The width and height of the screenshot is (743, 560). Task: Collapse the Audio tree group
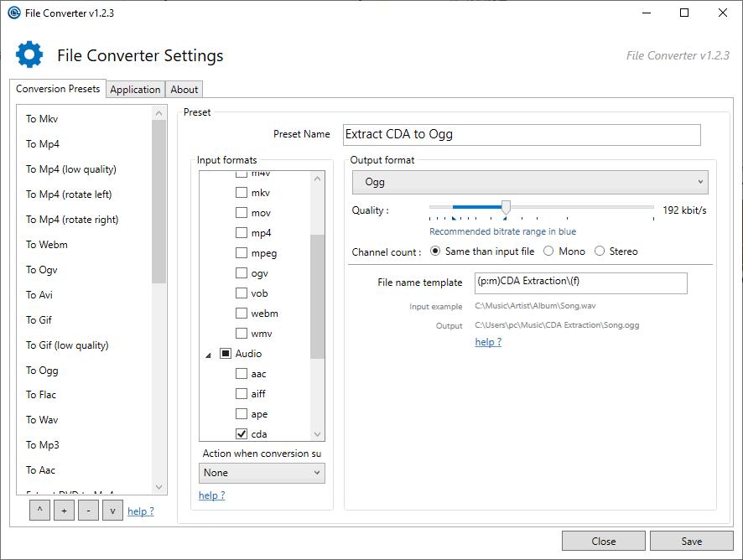[x=209, y=355]
